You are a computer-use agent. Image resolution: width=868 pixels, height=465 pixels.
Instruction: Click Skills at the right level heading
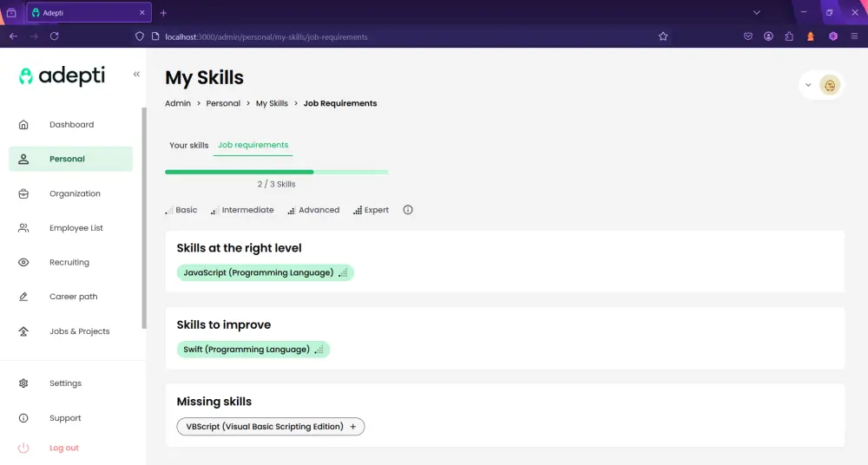[x=240, y=248]
